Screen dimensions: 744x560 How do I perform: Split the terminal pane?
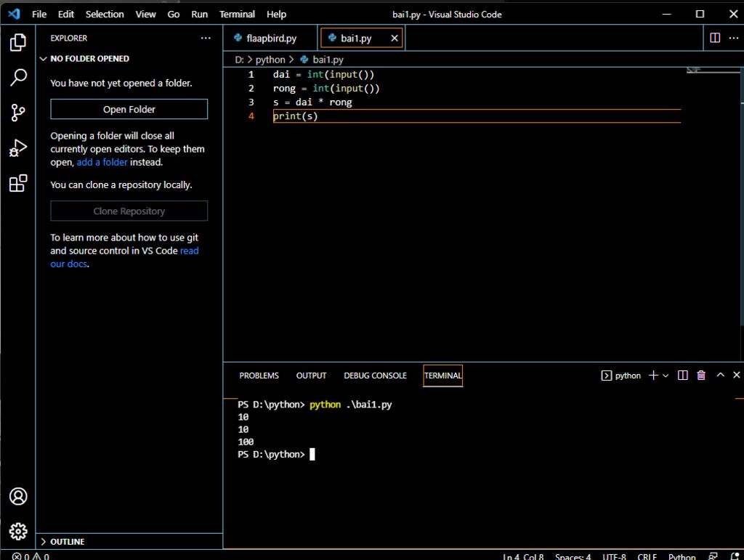pos(683,376)
